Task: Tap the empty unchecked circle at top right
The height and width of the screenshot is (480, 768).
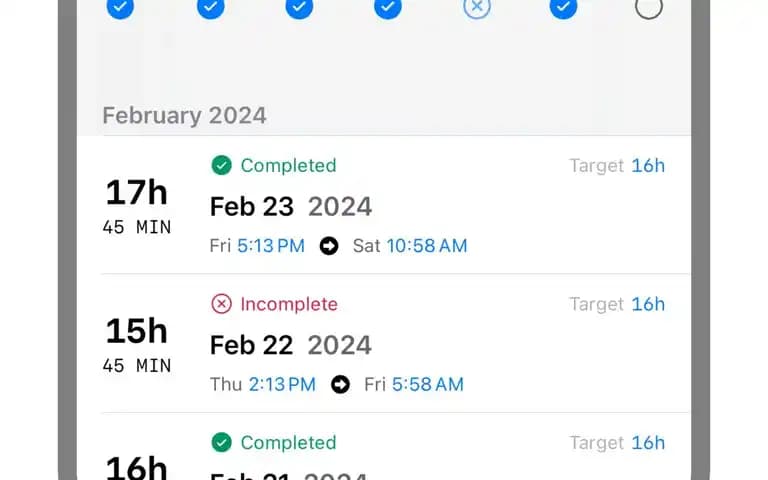Action: point(649,6)
